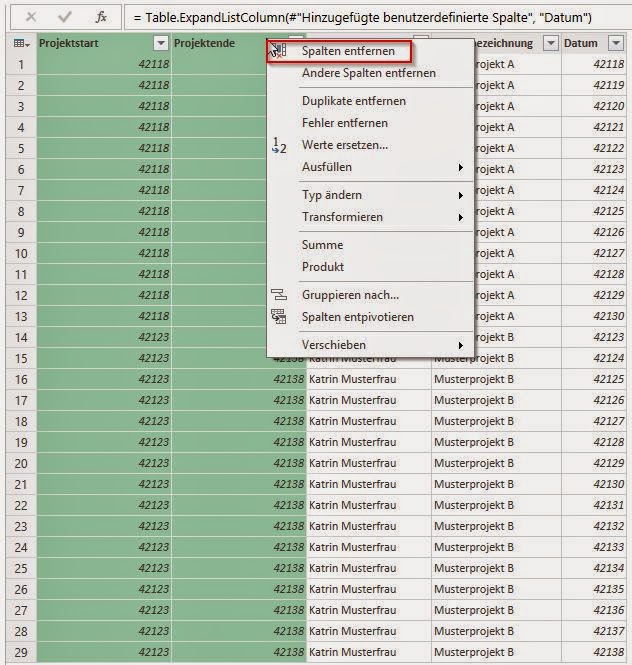Cancel formula edit with the X icon
The height and width of the screenshot is (665, 632).
(31, 17)
